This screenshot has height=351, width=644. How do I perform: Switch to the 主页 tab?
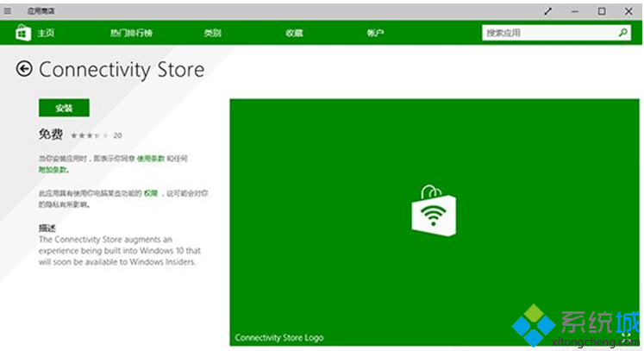pyautogui.click(x=46, y=33)
